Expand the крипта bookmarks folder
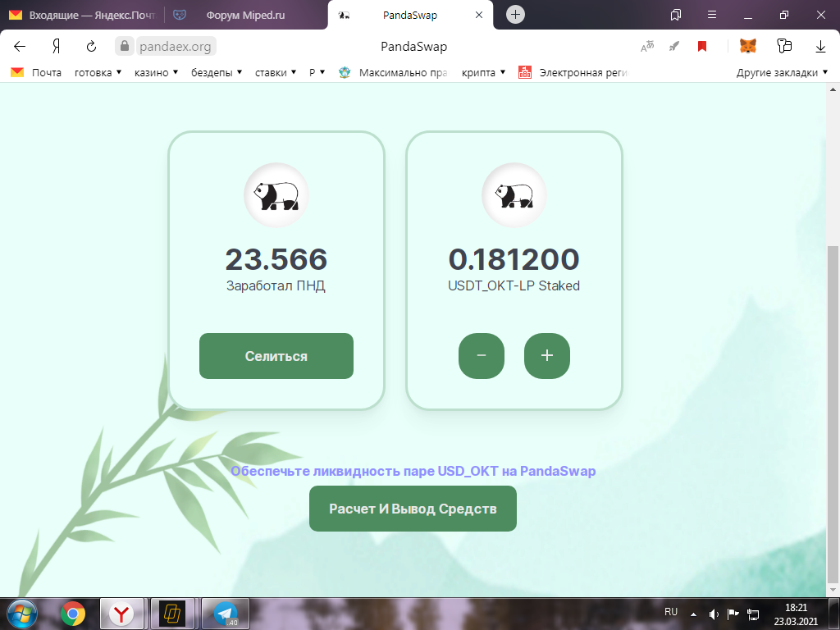This screenshot has width=840, height=630. 483,72
